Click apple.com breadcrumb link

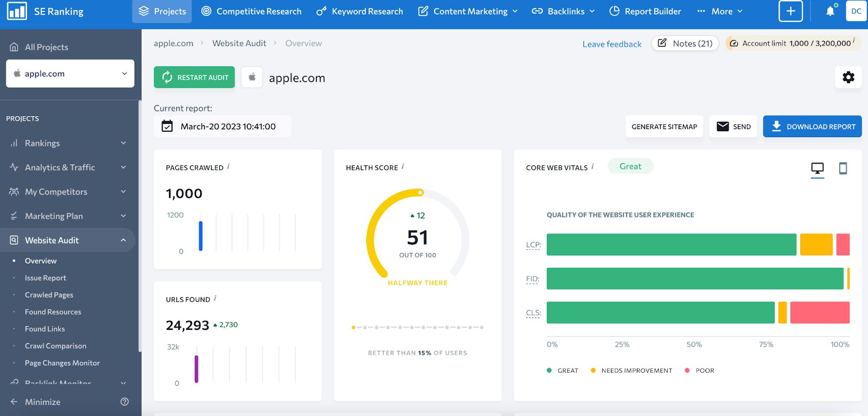click(174, 43)
